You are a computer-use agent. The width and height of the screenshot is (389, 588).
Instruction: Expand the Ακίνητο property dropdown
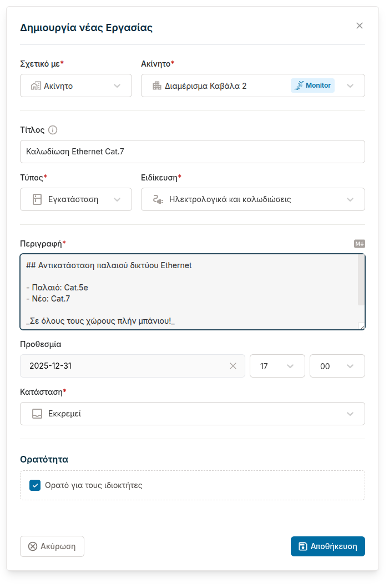coord(350,86)
